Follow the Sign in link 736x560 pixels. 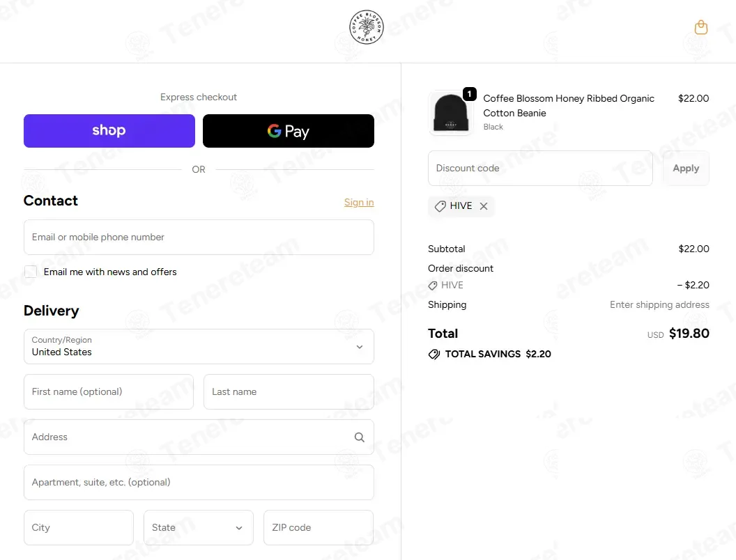(359, 202)
